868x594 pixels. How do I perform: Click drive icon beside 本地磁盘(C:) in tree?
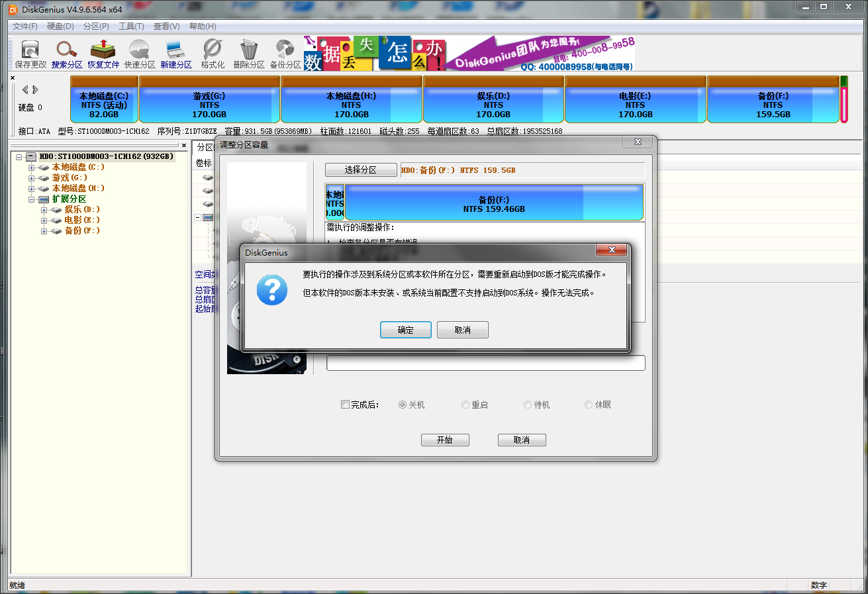click(44, 168)
